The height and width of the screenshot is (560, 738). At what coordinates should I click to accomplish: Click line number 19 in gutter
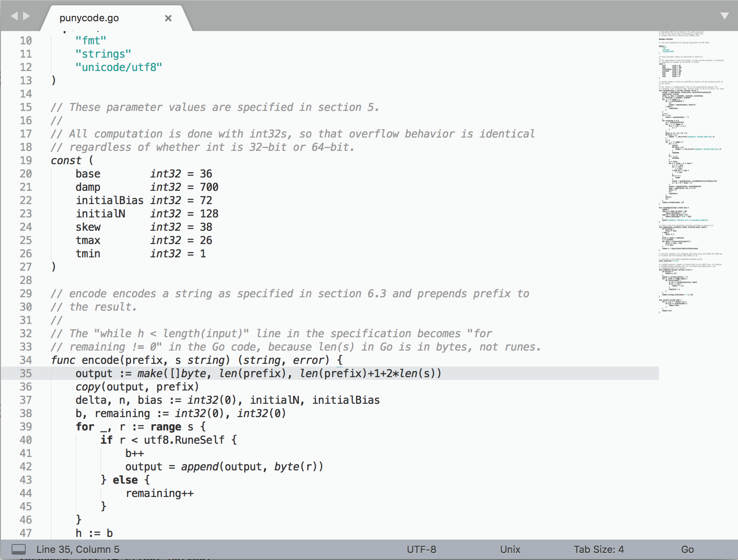(x=26, y=161)
